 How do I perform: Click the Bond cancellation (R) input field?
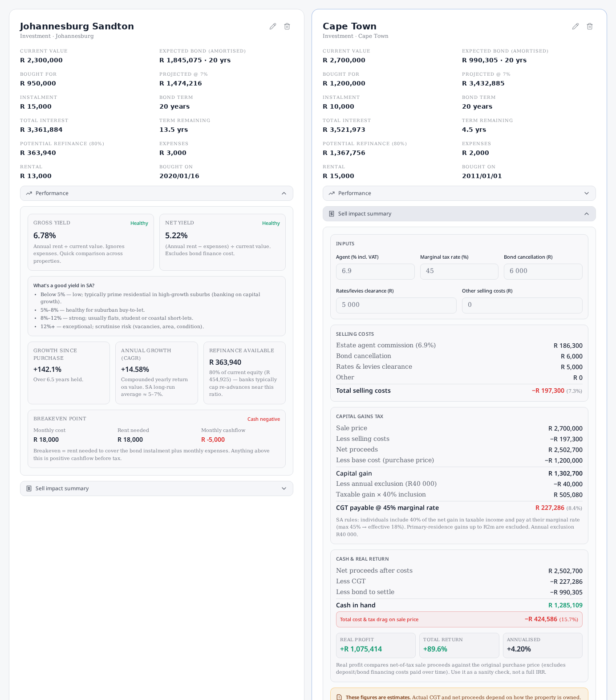tap(543, 272)
